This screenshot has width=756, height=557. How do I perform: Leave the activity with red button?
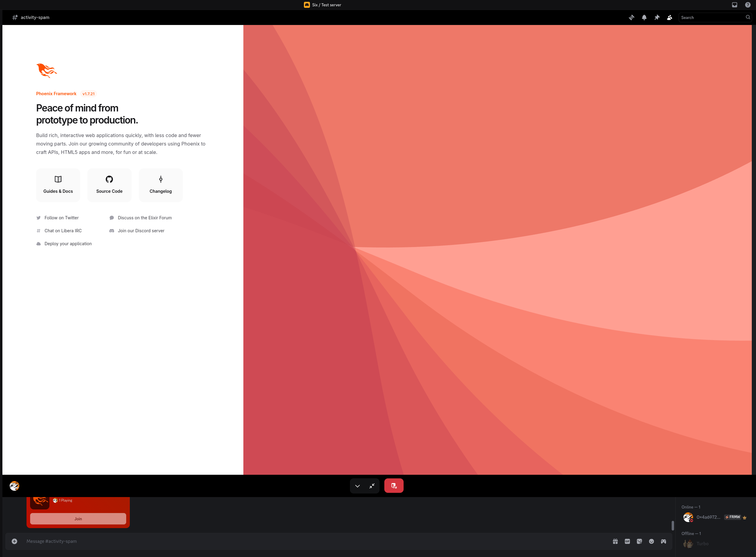point(394,486)
